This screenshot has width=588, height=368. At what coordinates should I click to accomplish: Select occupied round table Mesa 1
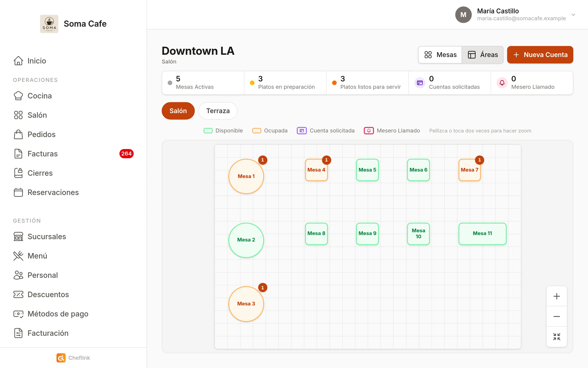click(x=246, y=176)
